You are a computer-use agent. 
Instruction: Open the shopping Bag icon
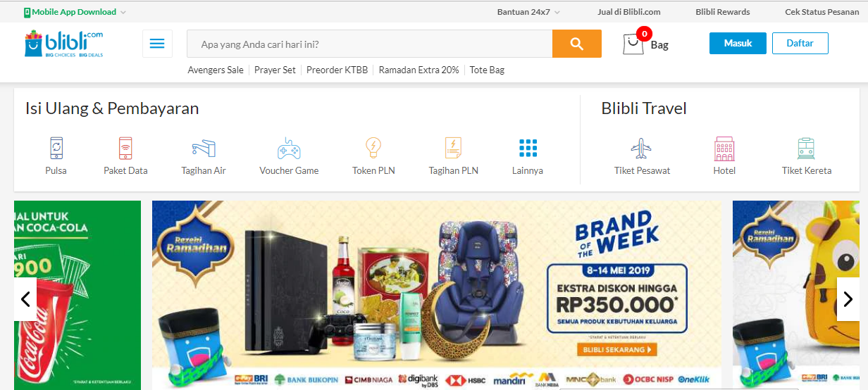(x=633, y=44)
